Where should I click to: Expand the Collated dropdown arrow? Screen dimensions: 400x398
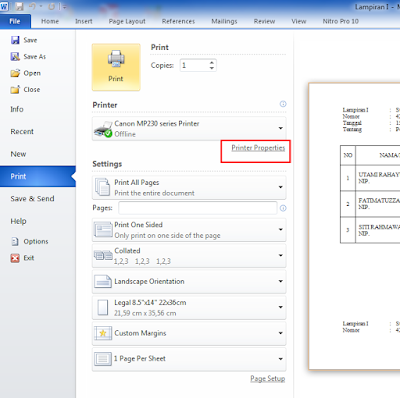281,256
